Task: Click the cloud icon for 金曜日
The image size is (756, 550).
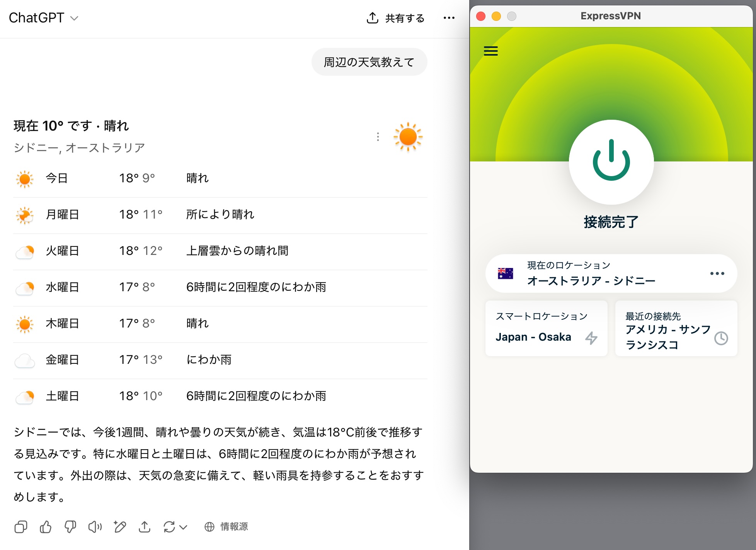Action: pos(25,361)
